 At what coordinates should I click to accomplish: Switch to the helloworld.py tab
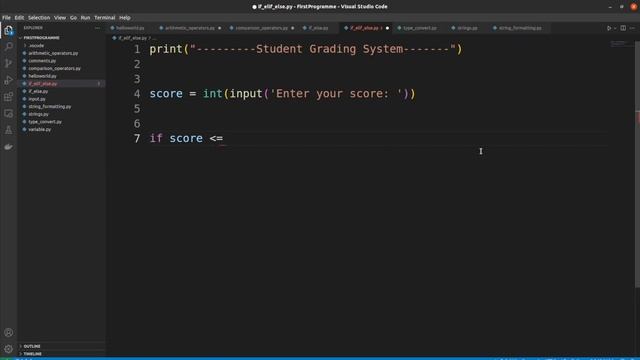(x=130, y=28)
